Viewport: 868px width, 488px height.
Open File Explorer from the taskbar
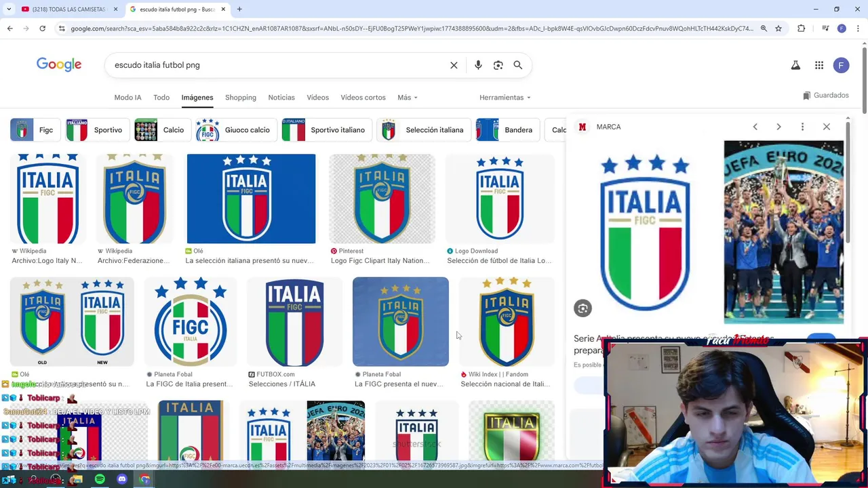77,479
